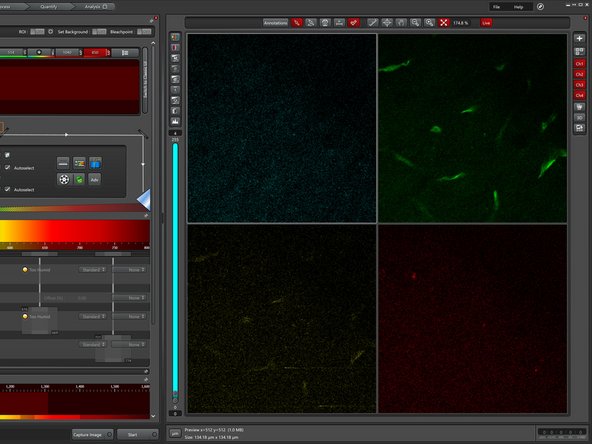
Task: Click the bottom icon of right sidebar
Action: (579, 128)
